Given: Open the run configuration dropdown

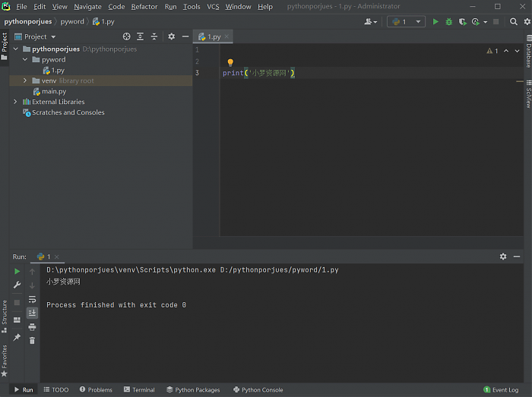Looking at the screenshot, I should click(x=405, y=22).
